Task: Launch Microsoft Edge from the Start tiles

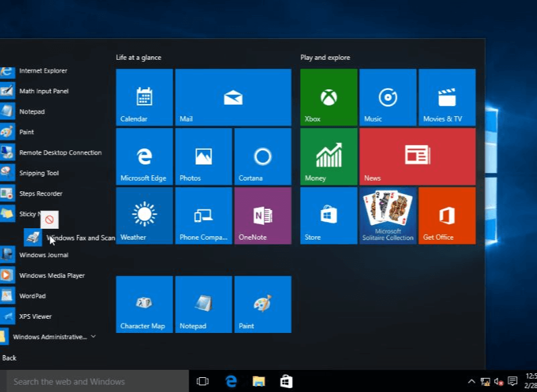Action: pos(144,156)
